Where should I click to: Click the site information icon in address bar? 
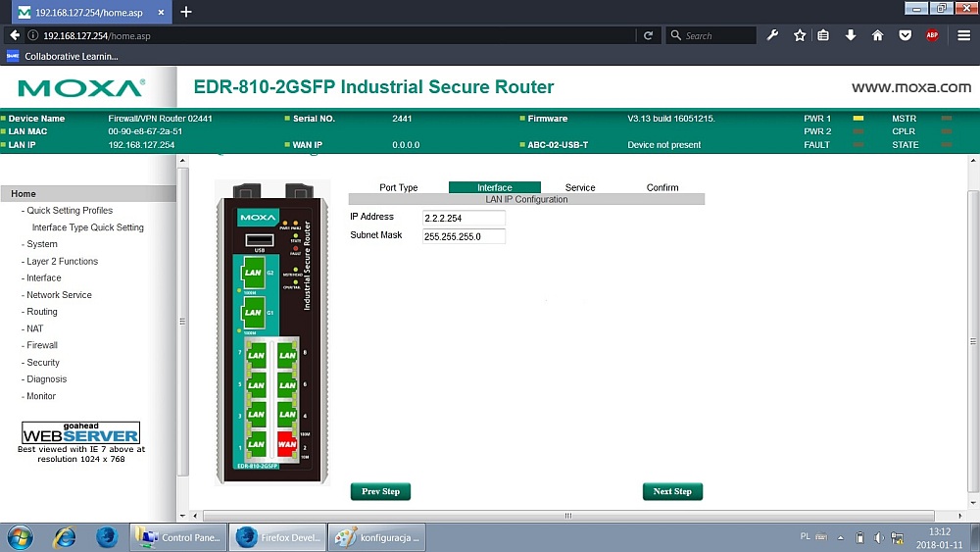point(32,35)
